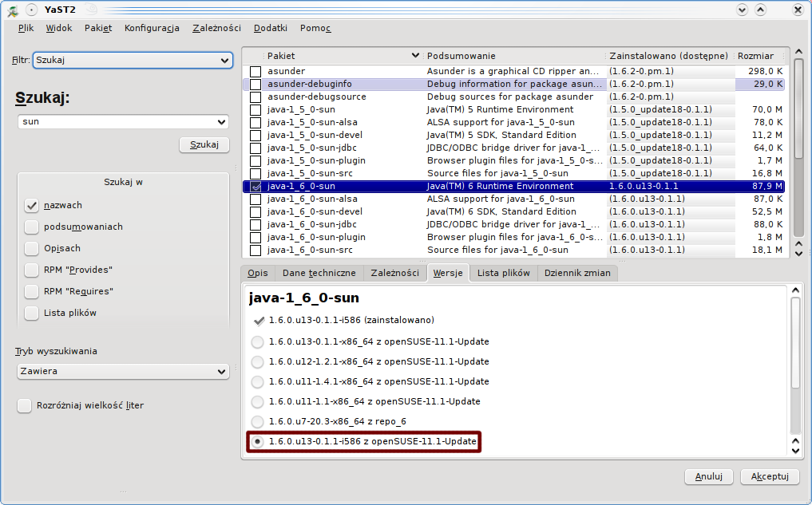Enable "Rozróżniaj wielkość liter" checkbox
This screenshot has width=812, height=505.
tap(25, 405)
